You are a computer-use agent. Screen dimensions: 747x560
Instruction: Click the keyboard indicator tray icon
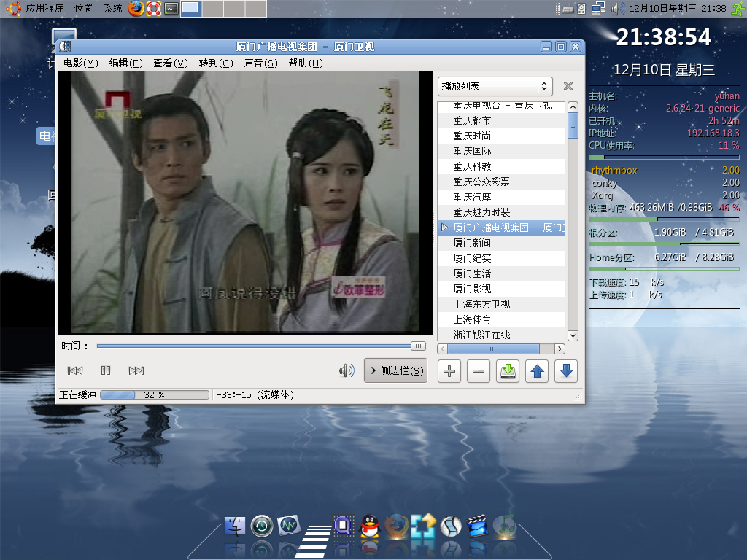tap(568, 9)
